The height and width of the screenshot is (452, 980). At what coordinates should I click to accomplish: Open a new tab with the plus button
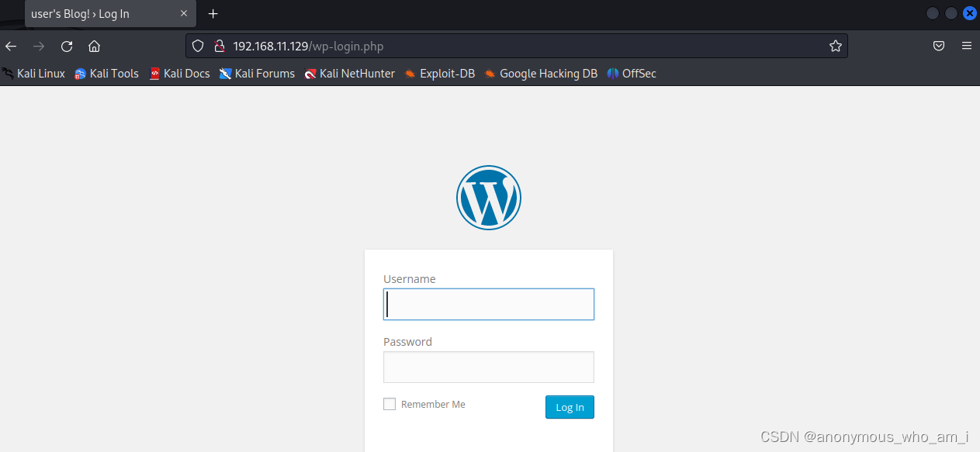point(213,14)
